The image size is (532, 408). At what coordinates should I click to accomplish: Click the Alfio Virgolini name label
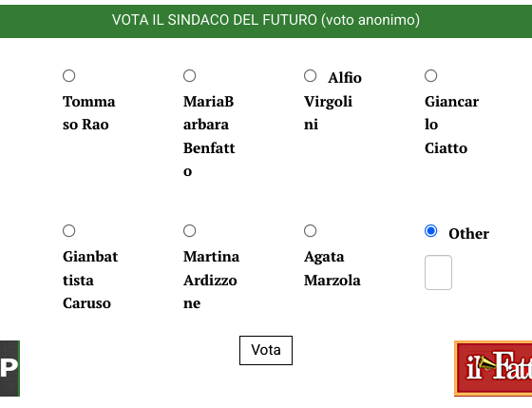point(332,101)
